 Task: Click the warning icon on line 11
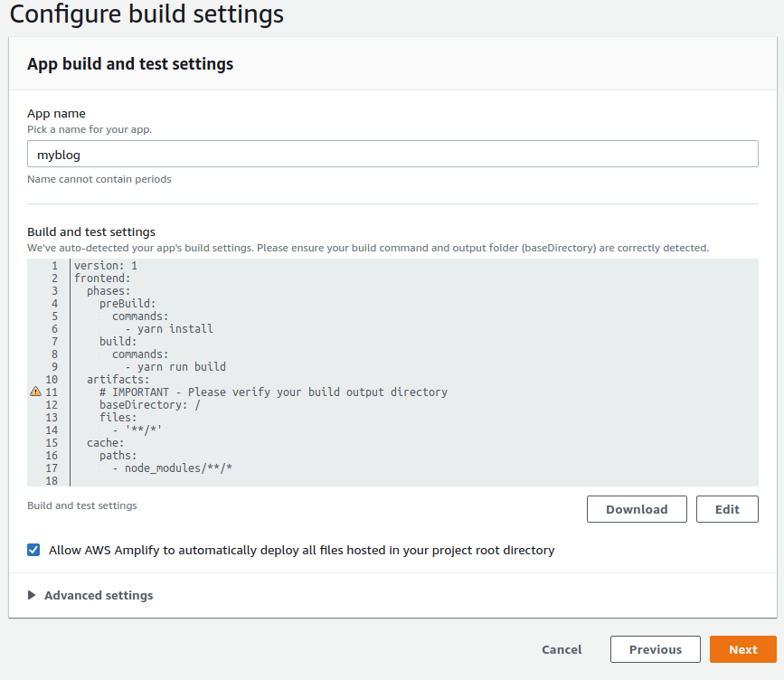[x=35, y=392]
